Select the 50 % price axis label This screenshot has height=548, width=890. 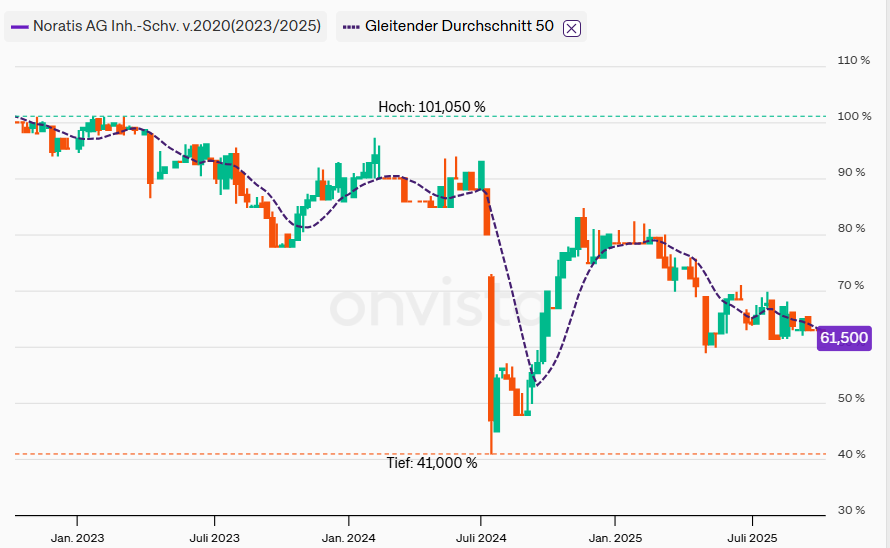click(x=852, y=399)
